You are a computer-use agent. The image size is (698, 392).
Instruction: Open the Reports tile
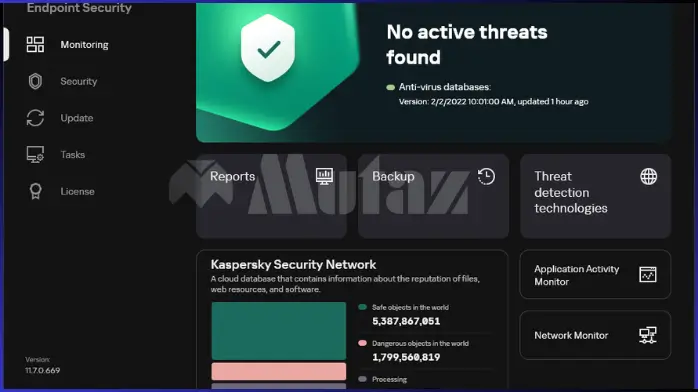tap(272, 196)
